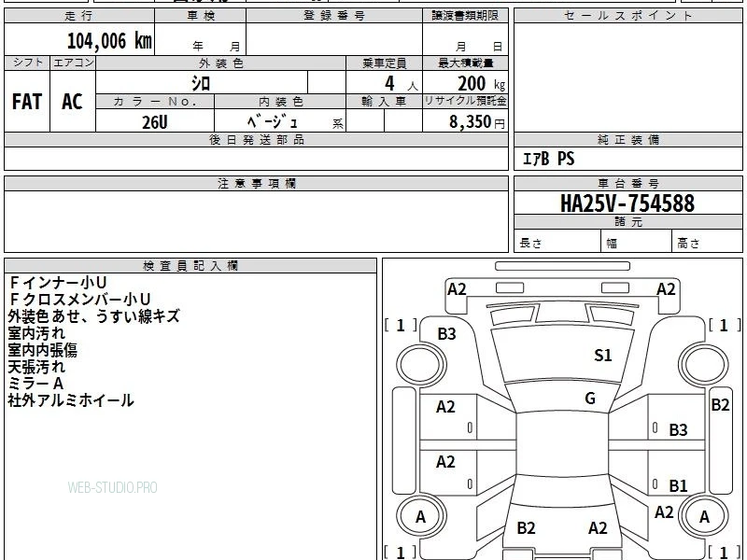
Task: Select the note ミラーA
Action: coord(35,384)
